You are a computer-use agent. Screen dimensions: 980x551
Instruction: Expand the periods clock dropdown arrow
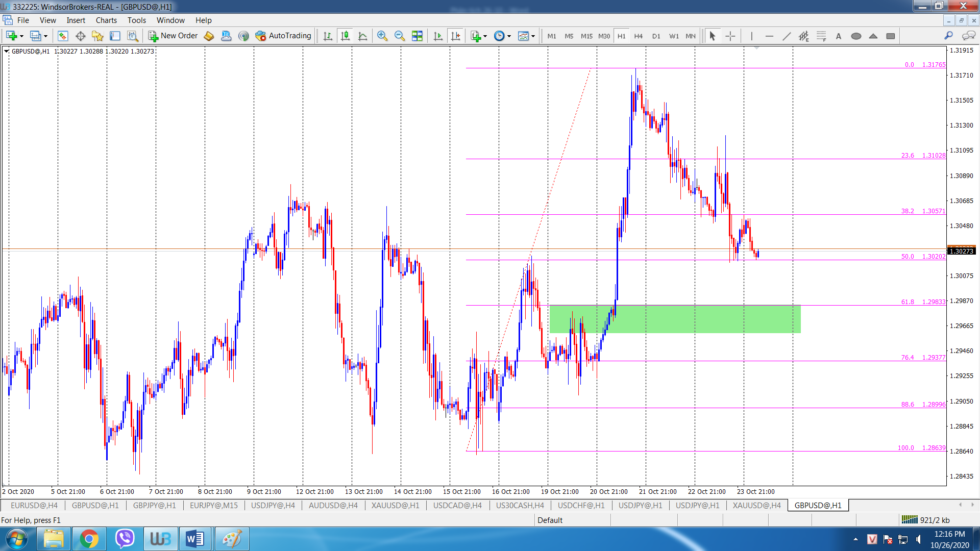tap(509, 36)
